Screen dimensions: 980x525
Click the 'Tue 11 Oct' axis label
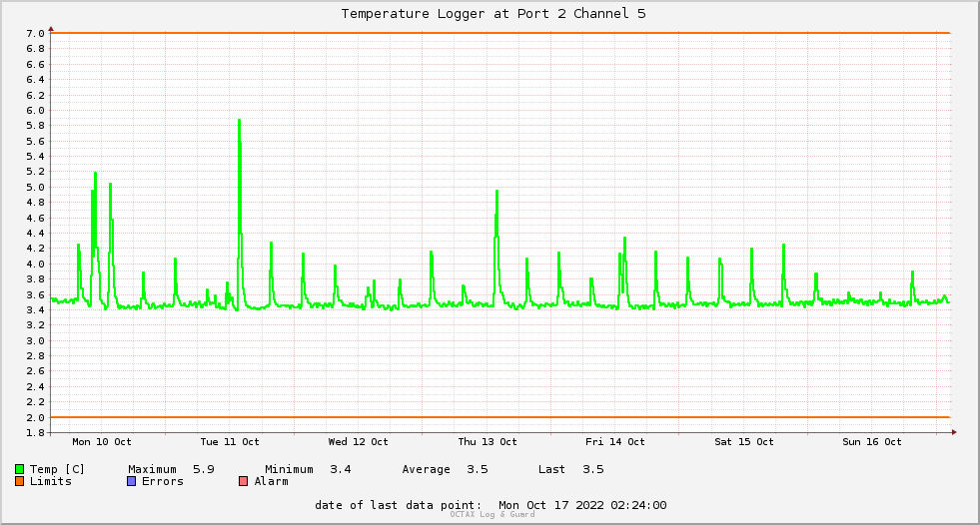pyautogui.click(x=230, y=442)
